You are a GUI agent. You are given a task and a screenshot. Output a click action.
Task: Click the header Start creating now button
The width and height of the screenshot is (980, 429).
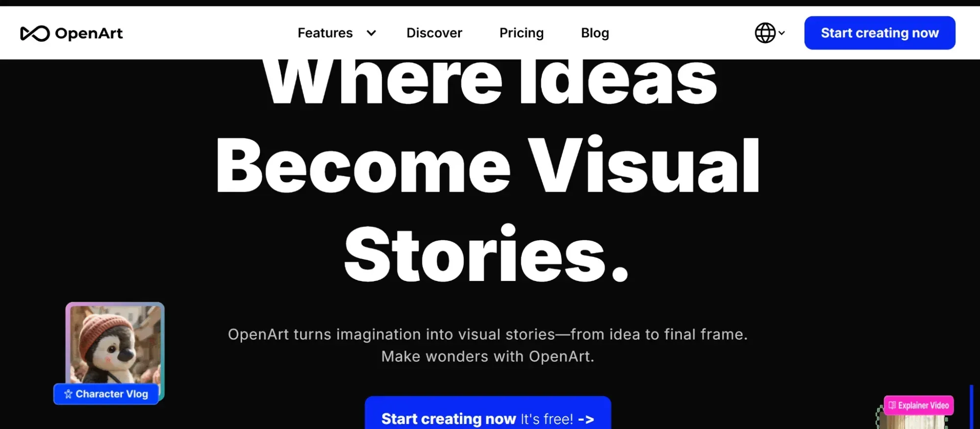click(879, 33)
